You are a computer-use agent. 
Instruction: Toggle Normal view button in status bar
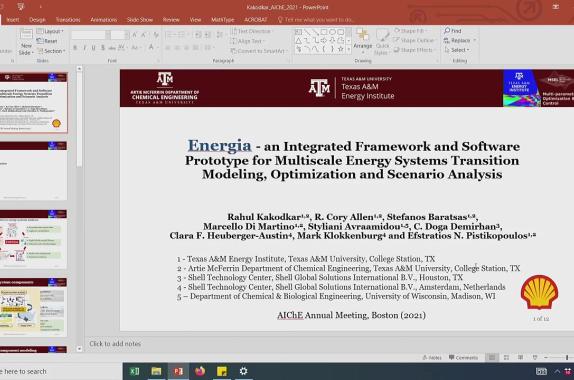tap(492, 357)
